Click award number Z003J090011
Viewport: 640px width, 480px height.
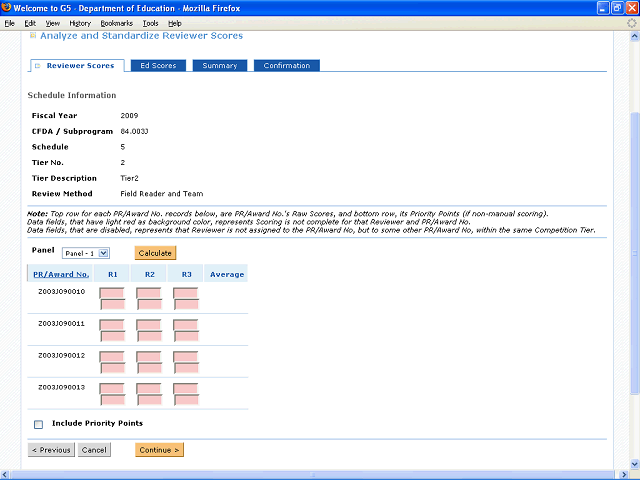tap(62, 323)
